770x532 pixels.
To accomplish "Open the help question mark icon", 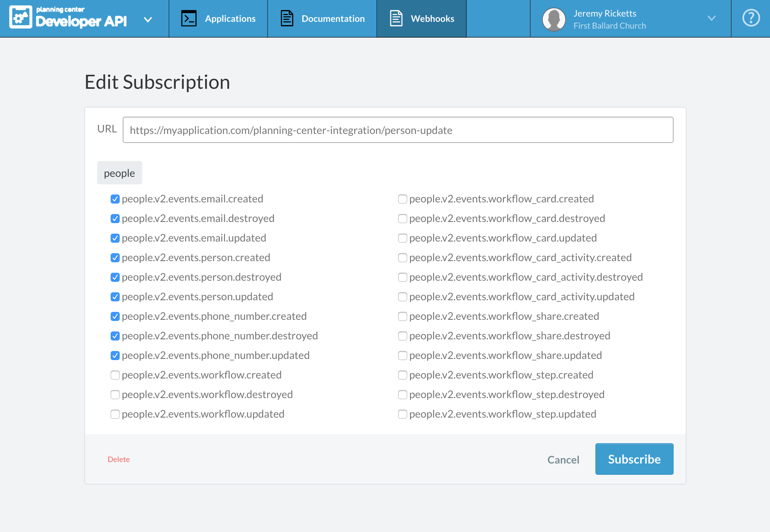I will pyautogui.click(x=751, y=18).
